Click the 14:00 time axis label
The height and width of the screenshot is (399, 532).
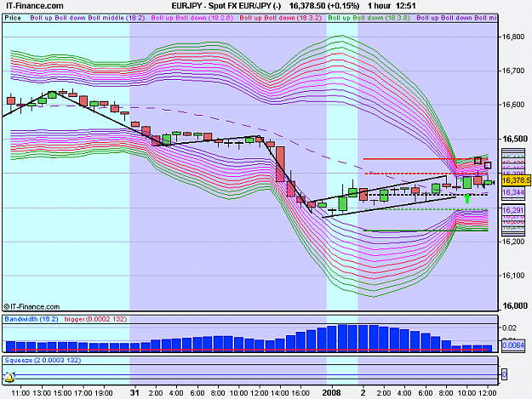280,393
